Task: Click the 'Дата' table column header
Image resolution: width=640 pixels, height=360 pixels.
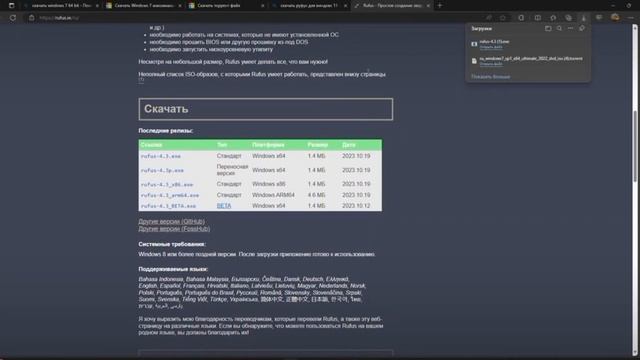Action: click(x=349, y=145)
